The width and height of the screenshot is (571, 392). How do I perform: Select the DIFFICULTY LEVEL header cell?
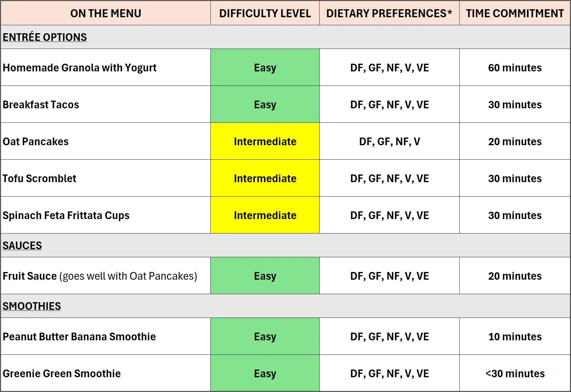[x=265, y=13]
